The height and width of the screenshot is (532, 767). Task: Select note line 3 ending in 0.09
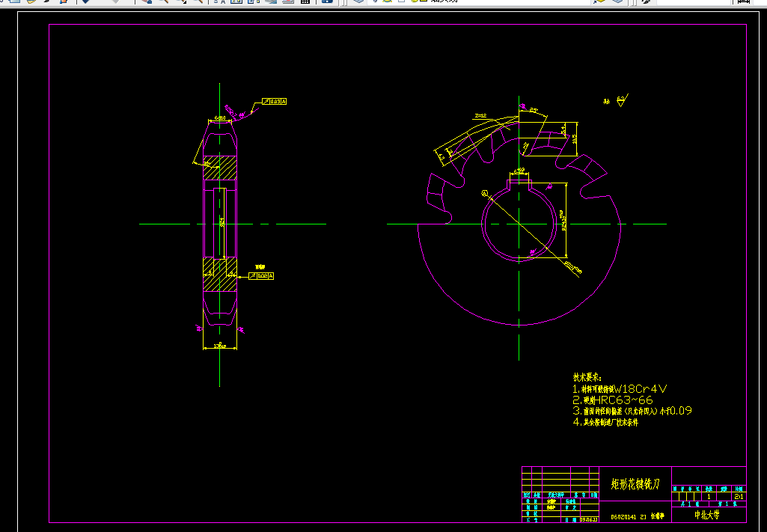coord(632,411)
